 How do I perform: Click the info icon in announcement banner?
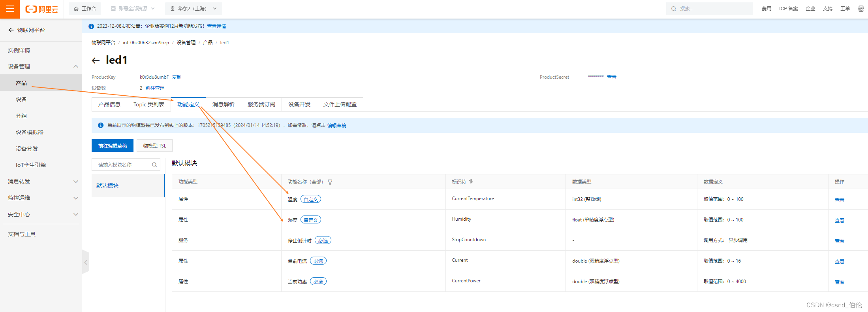point(91,26)
